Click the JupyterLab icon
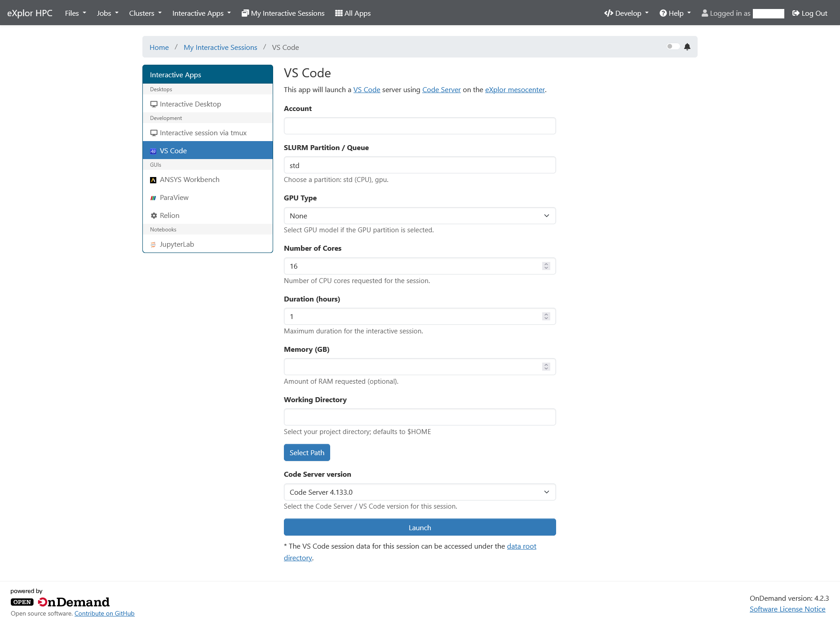840x625 pixels. click(x=153, y=244)
